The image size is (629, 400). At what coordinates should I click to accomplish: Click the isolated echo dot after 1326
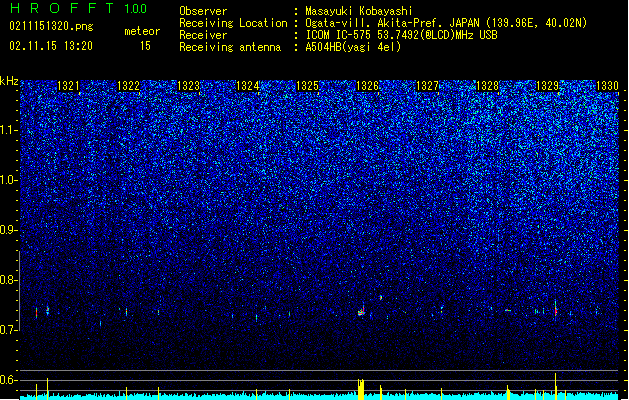381,298
